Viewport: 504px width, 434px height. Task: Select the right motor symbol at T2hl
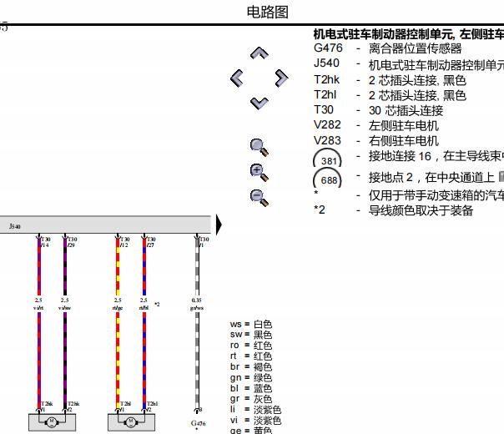pos(131,422)
